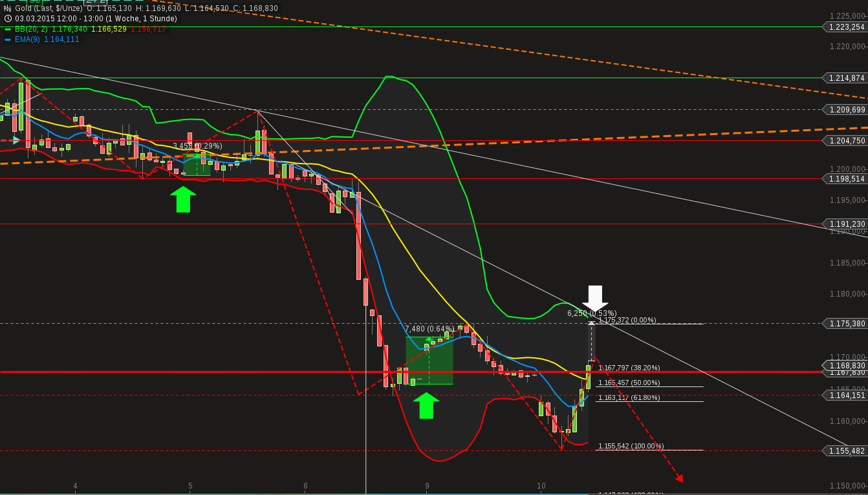Select the green '7,480 (0.64%)' measurement rectangle

point(429,361)
